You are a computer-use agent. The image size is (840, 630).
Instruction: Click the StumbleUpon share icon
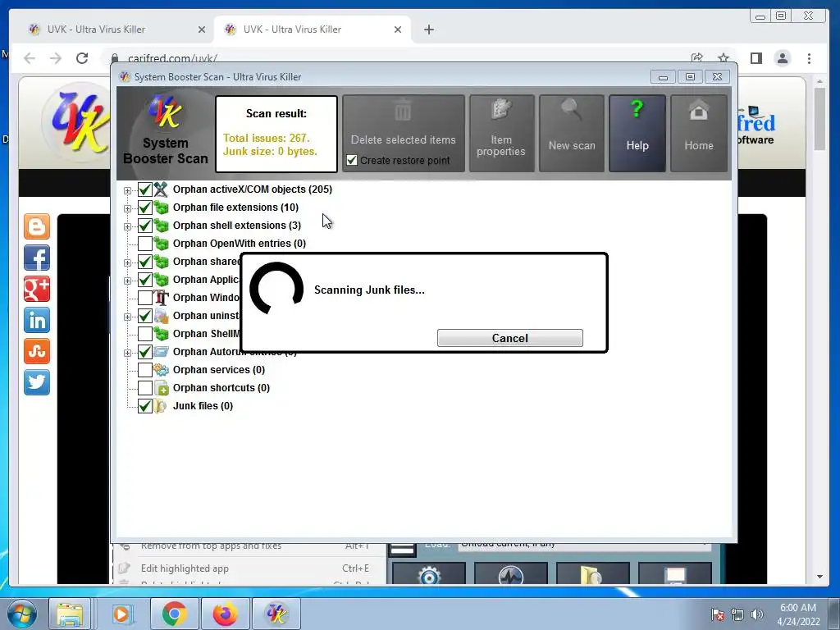point(36,351)
